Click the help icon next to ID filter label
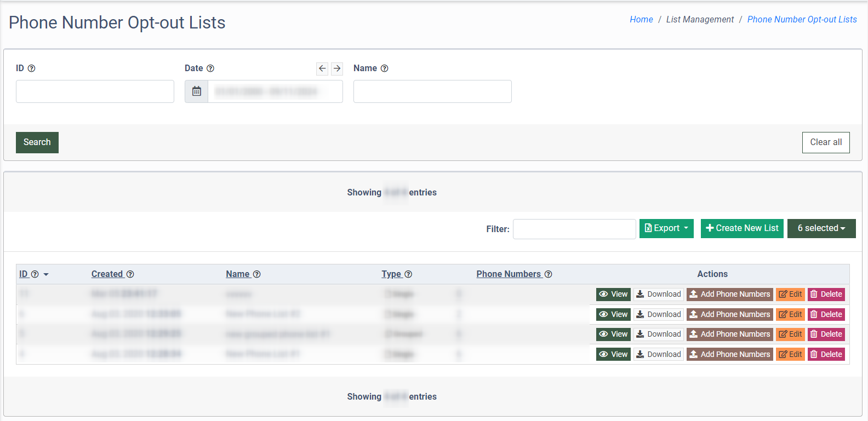This screenshot has width=868, height=421. (31, 68)
